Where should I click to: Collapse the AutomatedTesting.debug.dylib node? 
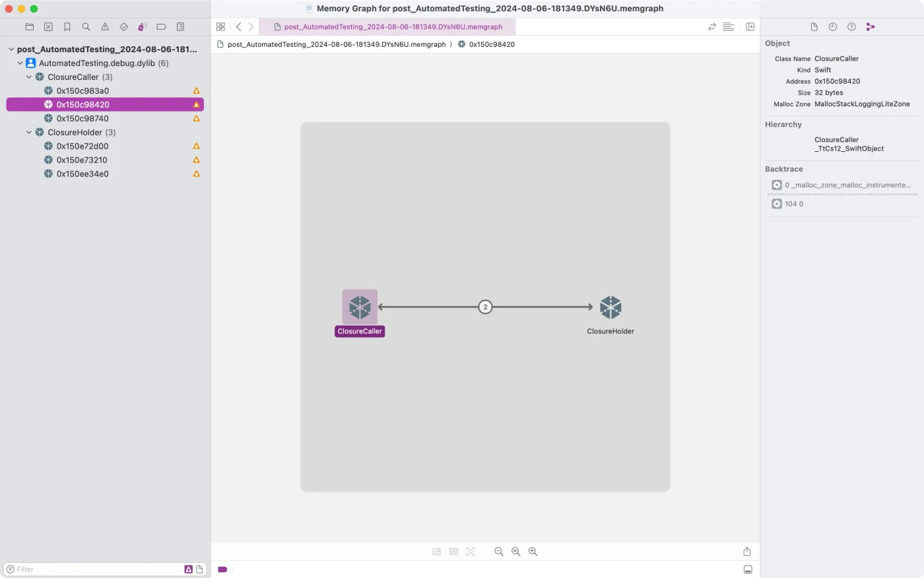point(20,63)
